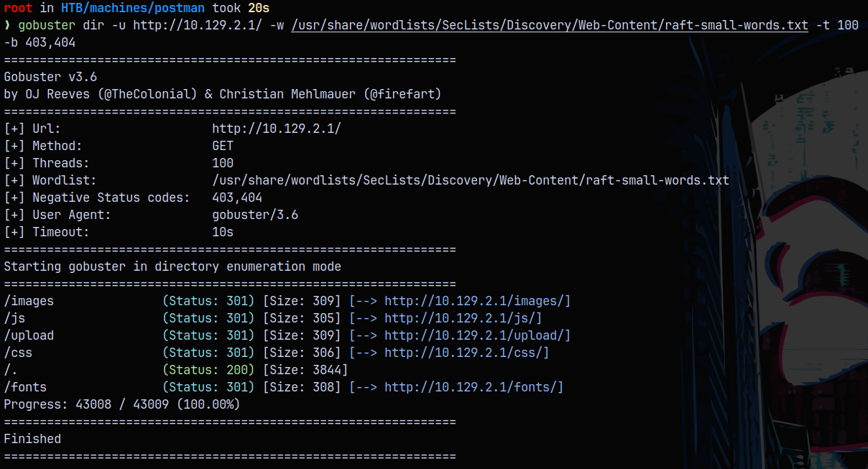Screen dimensions: 868x469
Task: Click the author credits line with @firefart
Action: 223,94
